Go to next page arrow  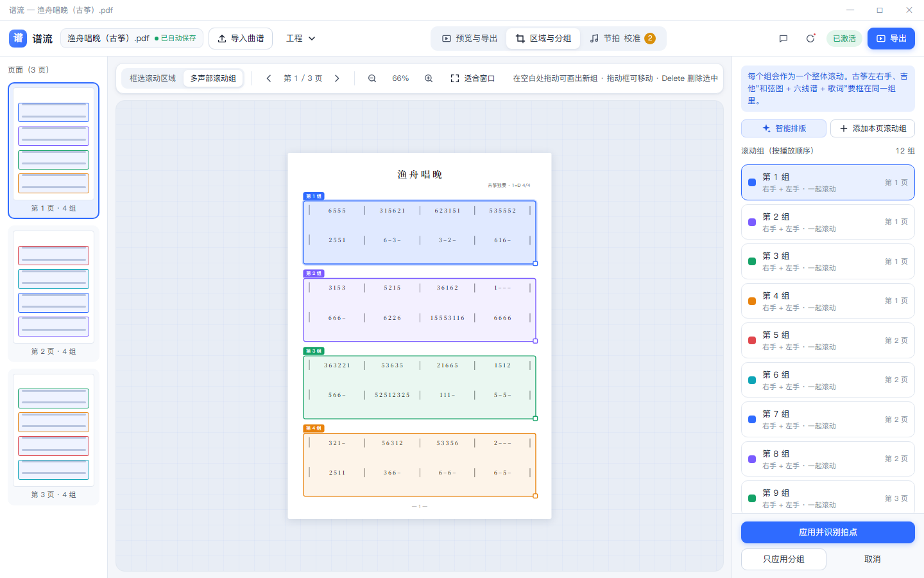337,78
